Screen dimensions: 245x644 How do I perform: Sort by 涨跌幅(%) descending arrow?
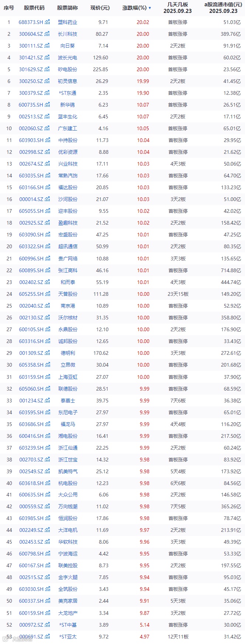point(149,8)
